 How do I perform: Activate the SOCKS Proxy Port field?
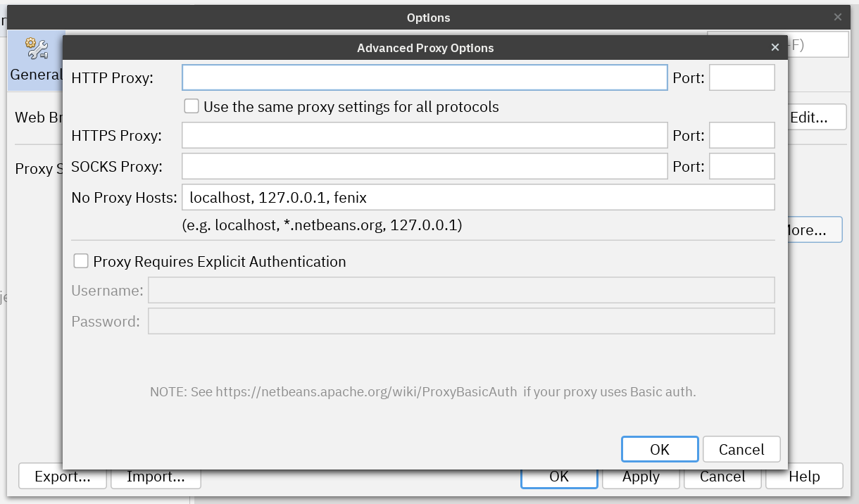tap(742, 166)
